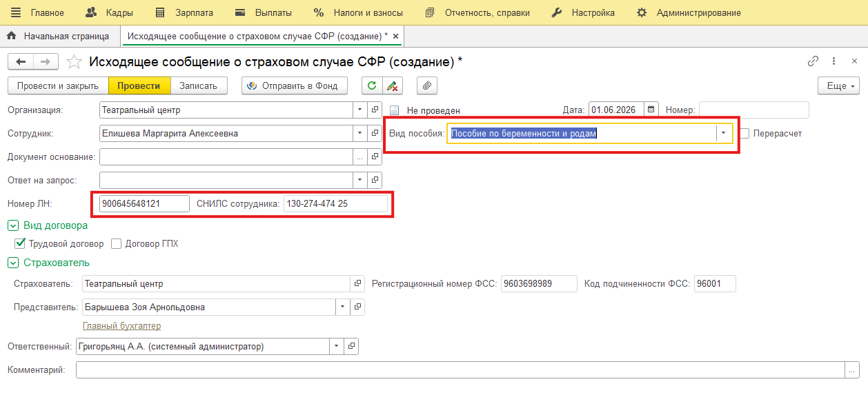This screenshot has width=868, height=395.
Task: Open the Ответственный record icon
Action: click(x=351, y=346)
